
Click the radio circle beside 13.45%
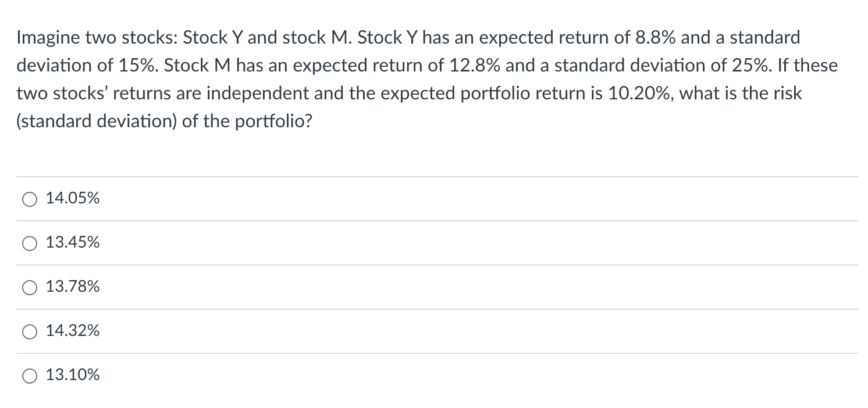tap(29, 243)
